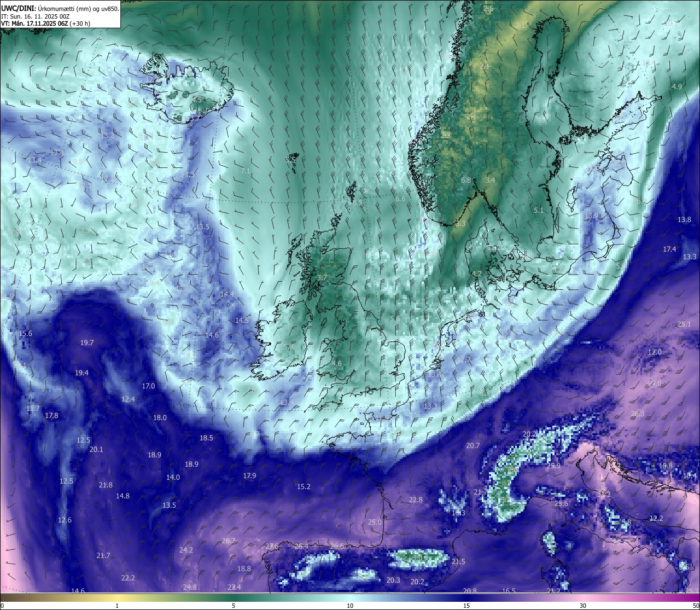The width and height of the screenshot is (700, 610).
Task: Click the map value '26.7'
Action: pos(229,541)
